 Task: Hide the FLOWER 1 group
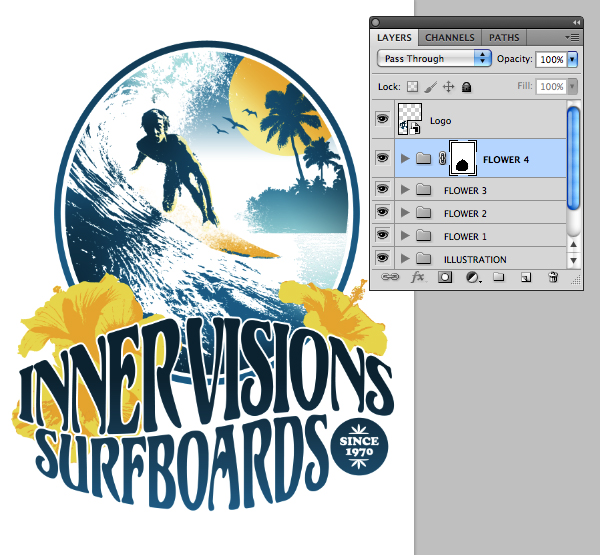[x=382, y=235]
